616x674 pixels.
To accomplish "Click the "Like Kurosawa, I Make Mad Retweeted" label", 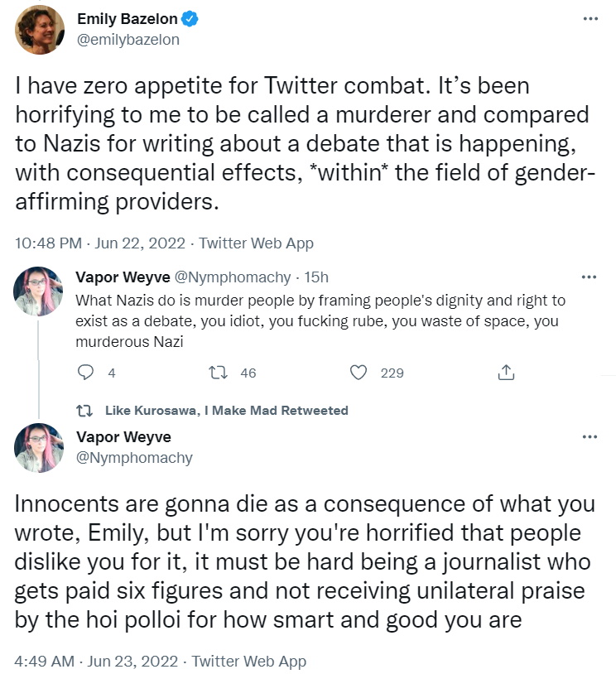I will [227, 410].
